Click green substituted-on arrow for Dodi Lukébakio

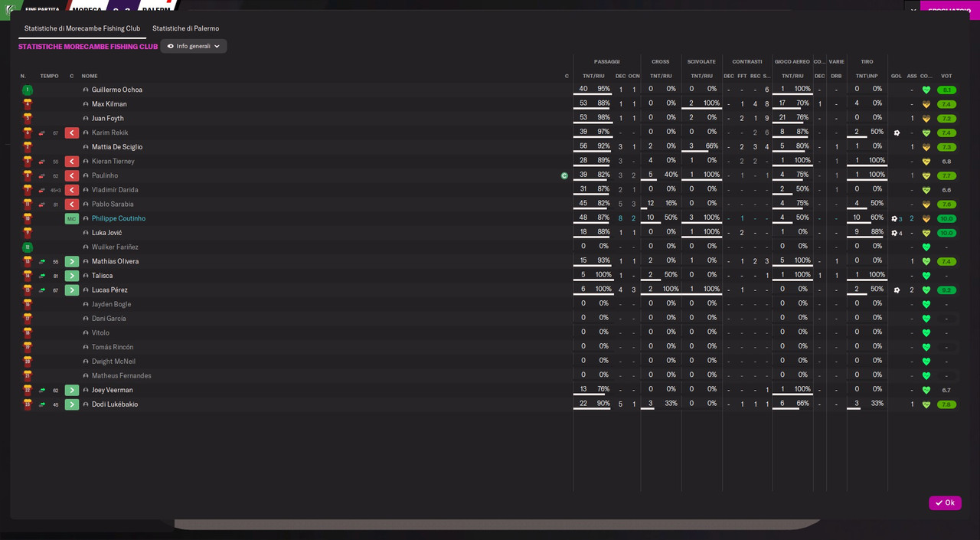(72, 404)
